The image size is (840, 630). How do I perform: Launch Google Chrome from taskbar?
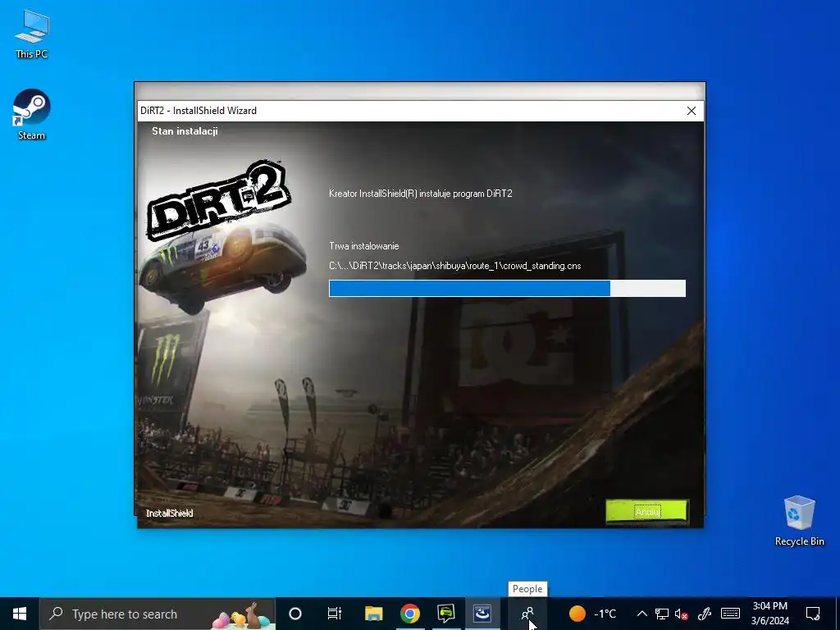pos(410,614)
